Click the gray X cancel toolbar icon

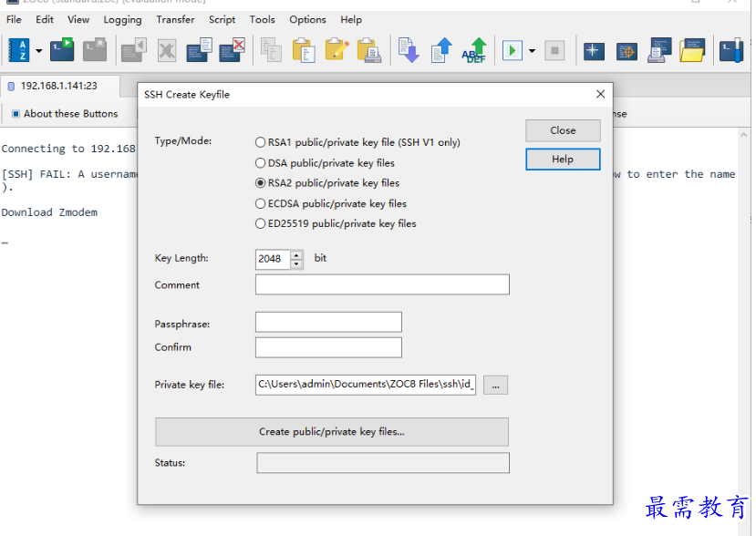coord(167,51)
